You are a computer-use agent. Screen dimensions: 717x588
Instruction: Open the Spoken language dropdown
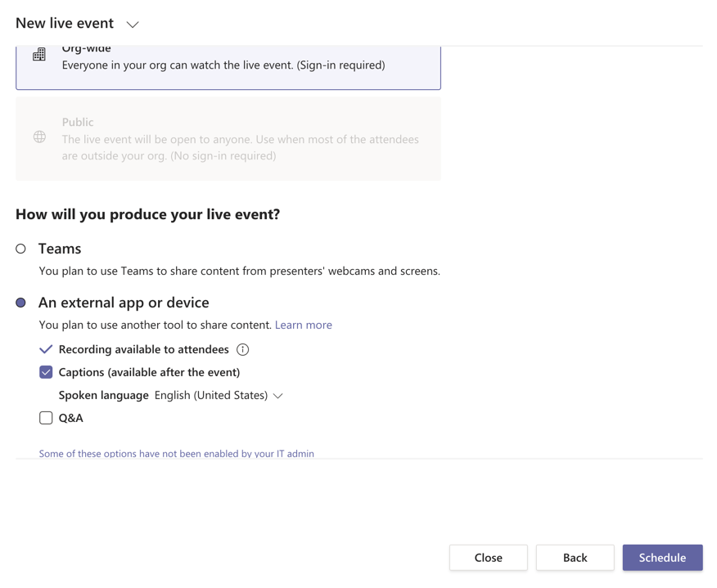(278, 396)
